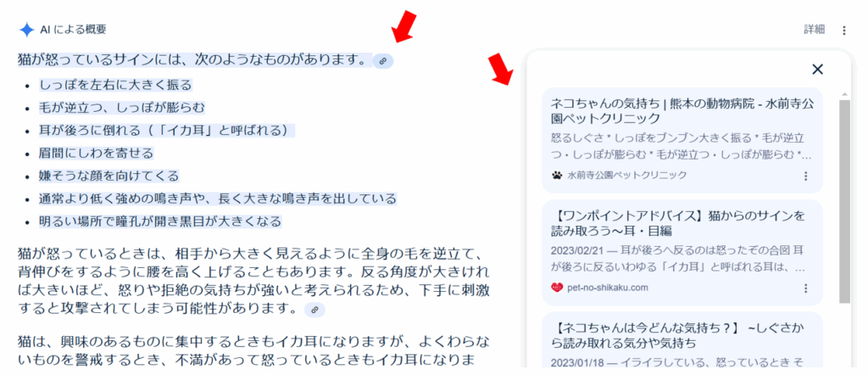Open the three-dot menu beside 詳細
This screenshot has height=375, width=868.
pyautogui.click(x=844, y=31)
